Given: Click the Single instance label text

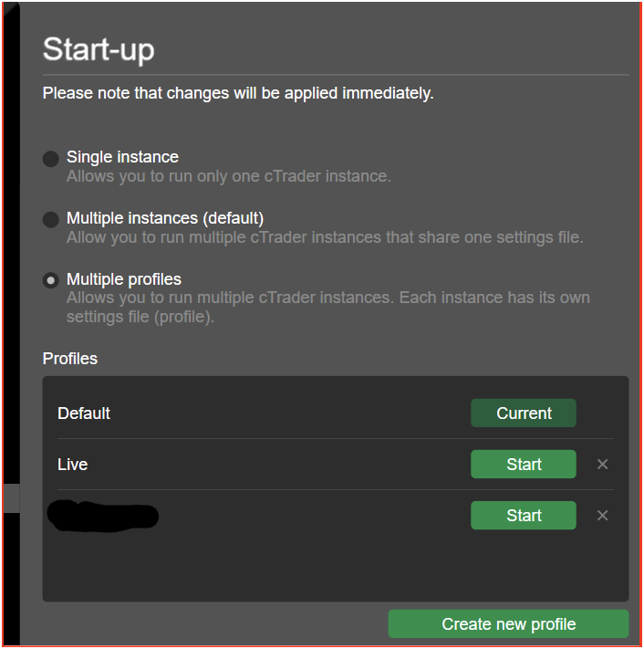Looking at the screenshot, I should (x=122, y=157).
